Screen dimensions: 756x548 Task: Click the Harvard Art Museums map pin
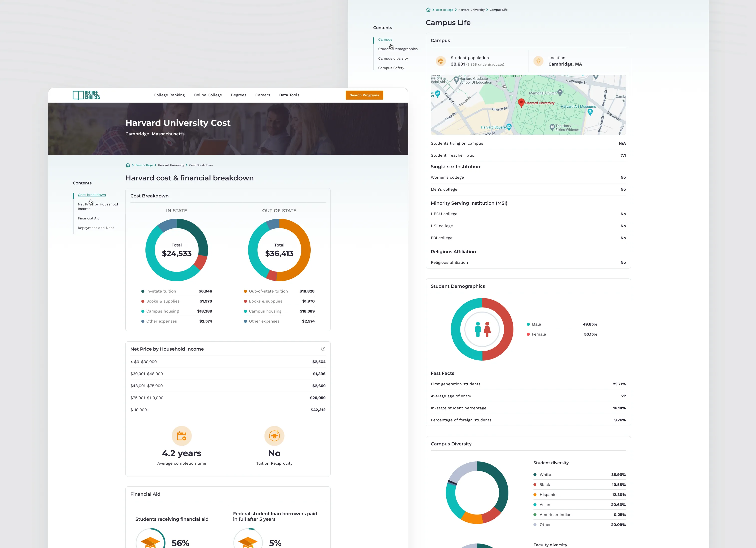point(590,112)
